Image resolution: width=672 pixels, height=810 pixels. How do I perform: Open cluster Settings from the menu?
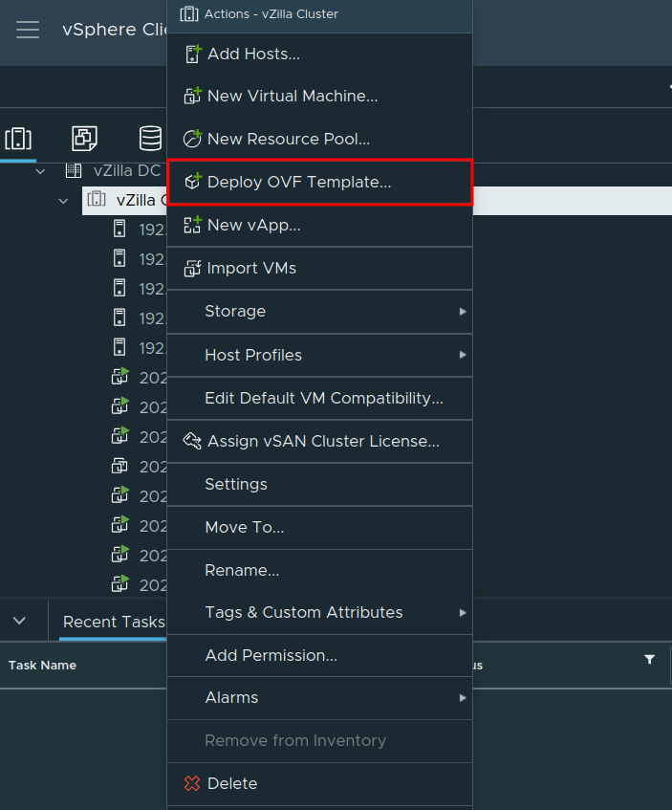click(x=319, y=485)
